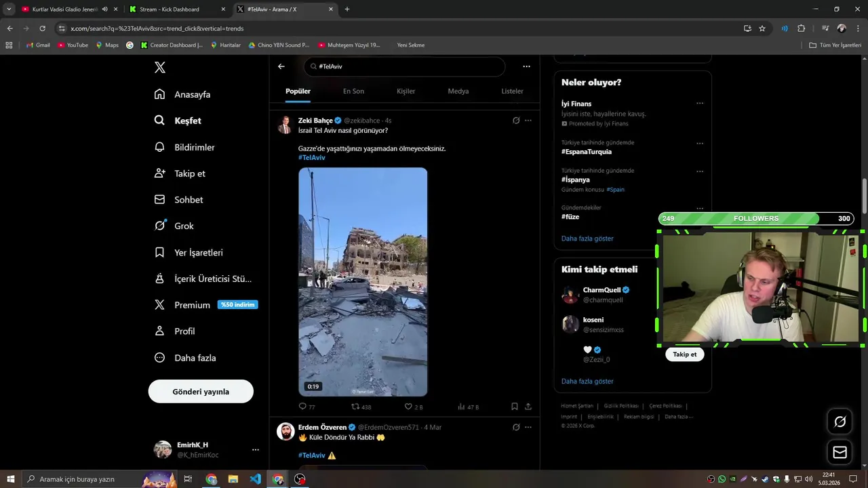868x488 pixels.
Task: Click Grok icon on Zeki Bahçe post
Action: click(516, 121)
